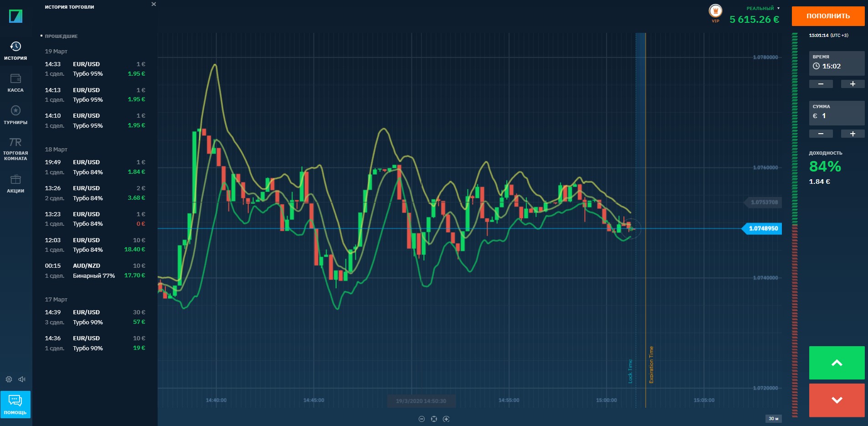This screenshot has width=868, height=426.
Task: Open settings via the gear icon
Action: 9,379
